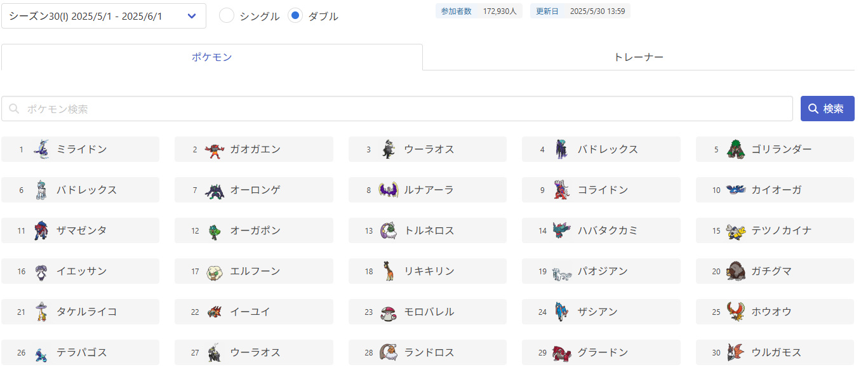Click the ザマゼンタ sprite icon

pyautogui.click(x=41, y=230)
